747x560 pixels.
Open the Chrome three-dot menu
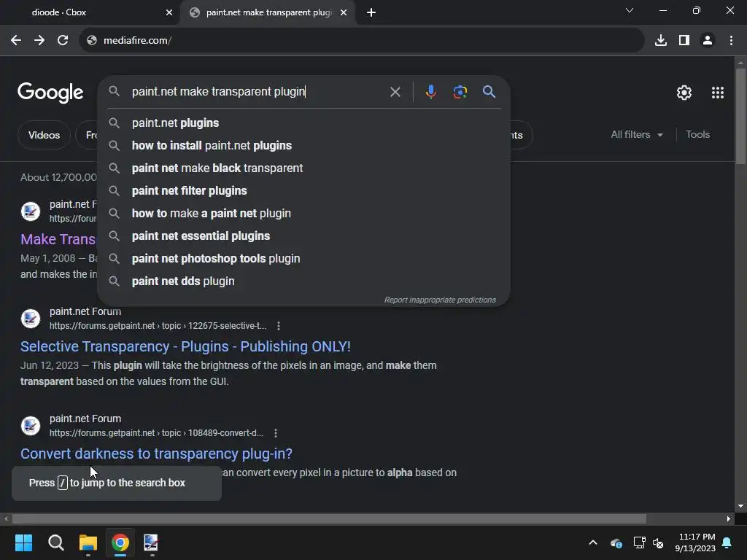point(731,41)
